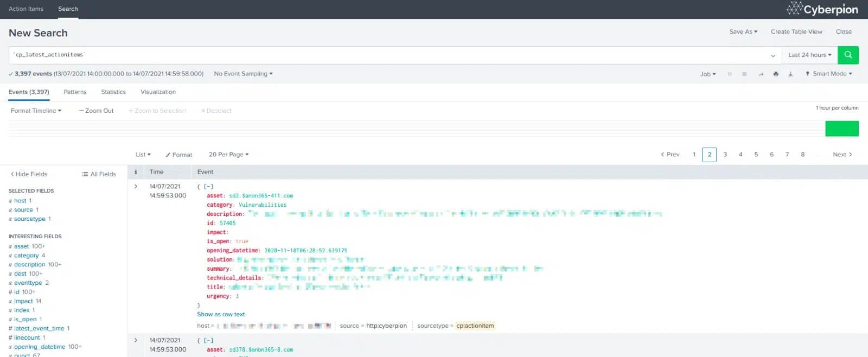Print the search results
Viewport: 868px width, 357px height.
point(776,74)
